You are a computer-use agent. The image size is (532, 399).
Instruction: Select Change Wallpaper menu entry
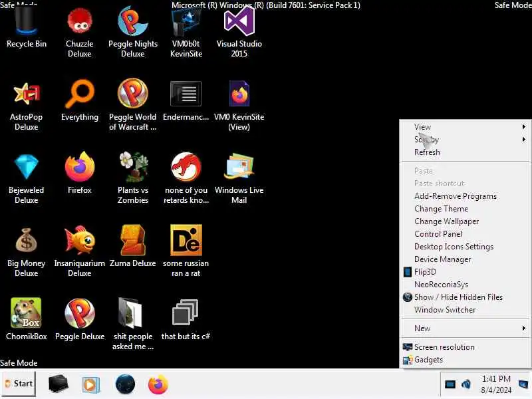pos(464,221)
